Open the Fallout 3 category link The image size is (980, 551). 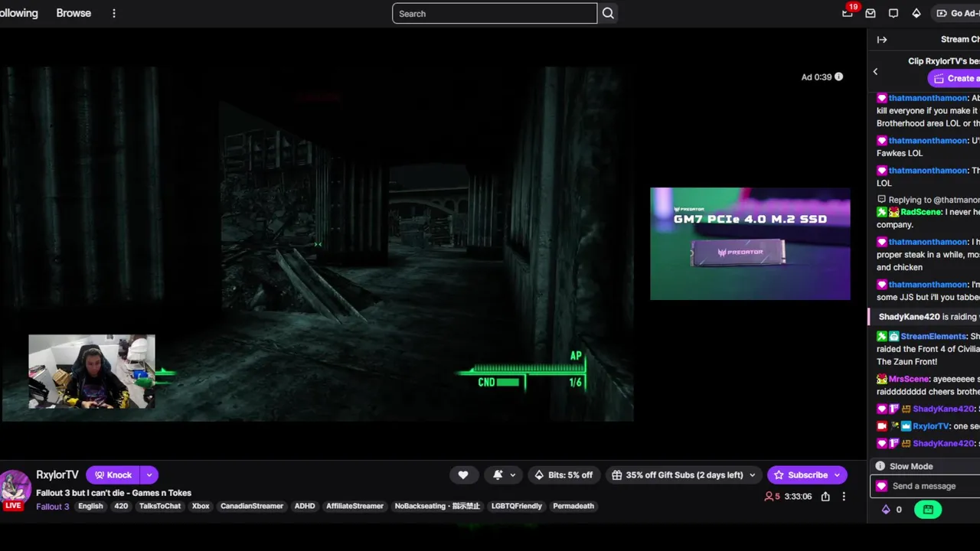tap(53, 506)
